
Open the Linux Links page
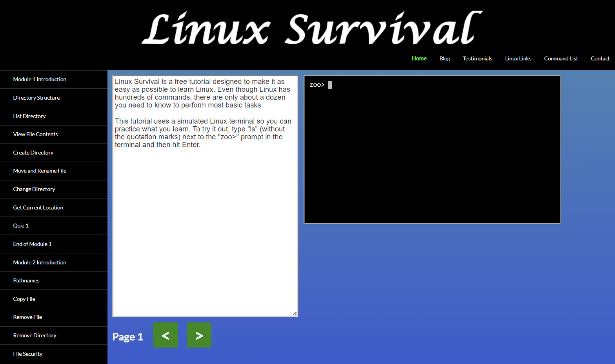pos(518,58)
